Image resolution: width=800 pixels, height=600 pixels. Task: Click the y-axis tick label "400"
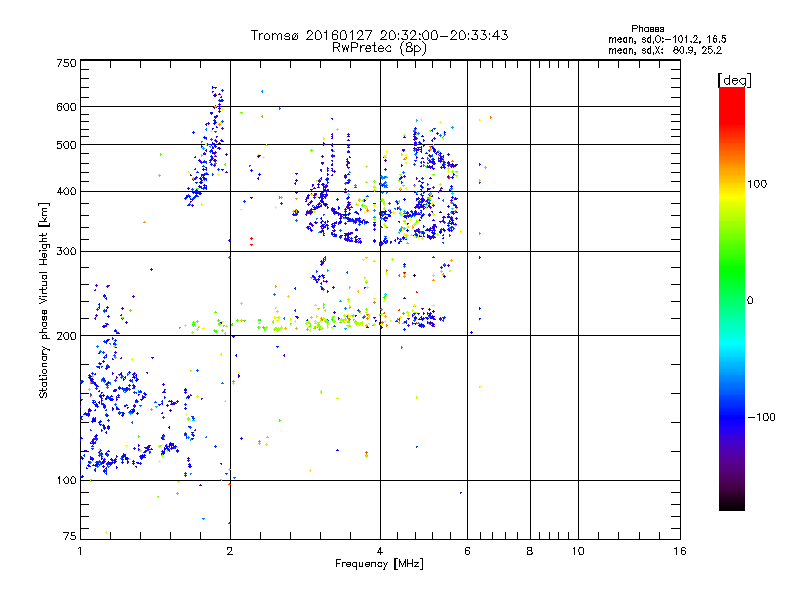click(x=66, y=192)
